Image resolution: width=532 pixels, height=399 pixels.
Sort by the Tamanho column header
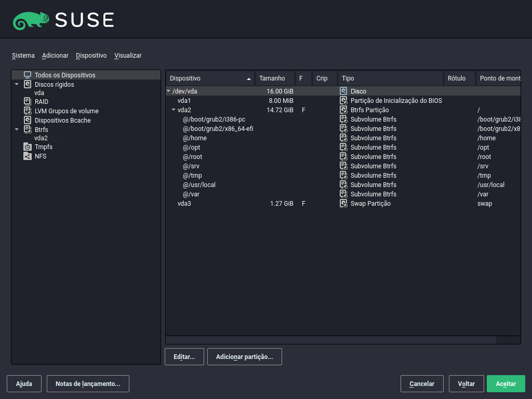275,78
